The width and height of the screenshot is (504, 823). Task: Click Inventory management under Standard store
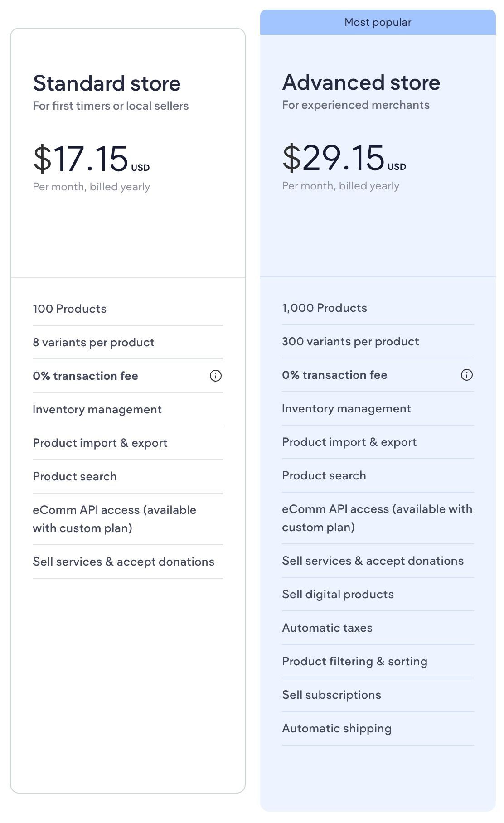97,409
